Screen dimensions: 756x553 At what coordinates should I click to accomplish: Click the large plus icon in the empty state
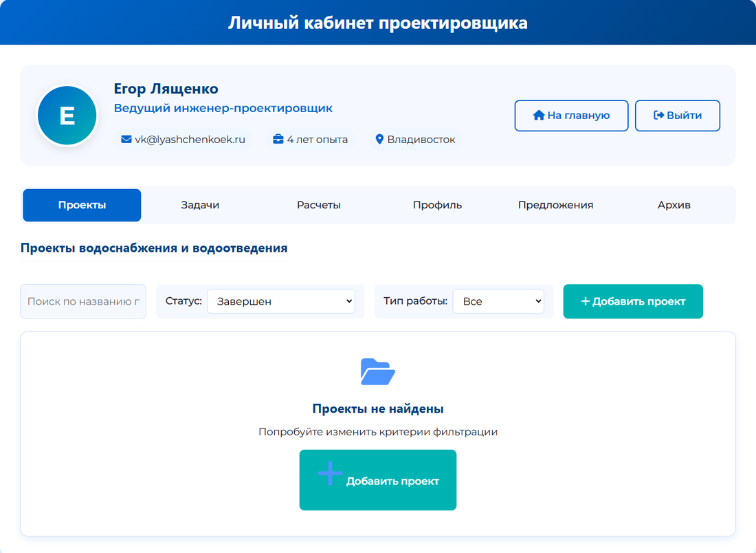pyautogui.click(x=330, y=474)
